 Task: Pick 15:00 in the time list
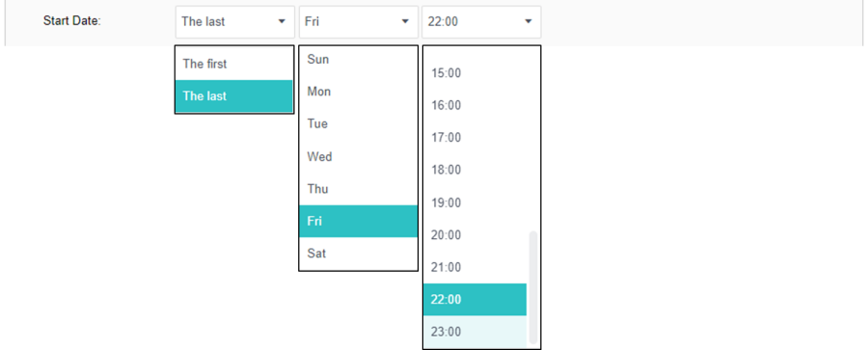[x=475, y=73]
